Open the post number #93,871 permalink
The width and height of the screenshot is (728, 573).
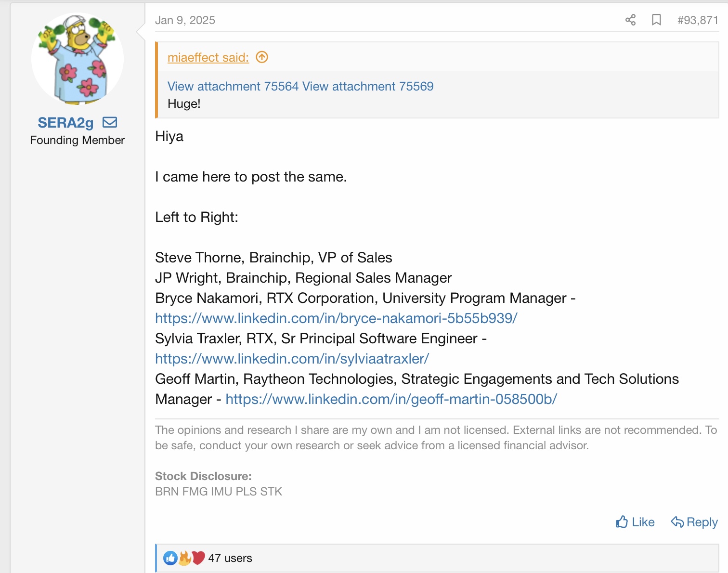point(697,20)
